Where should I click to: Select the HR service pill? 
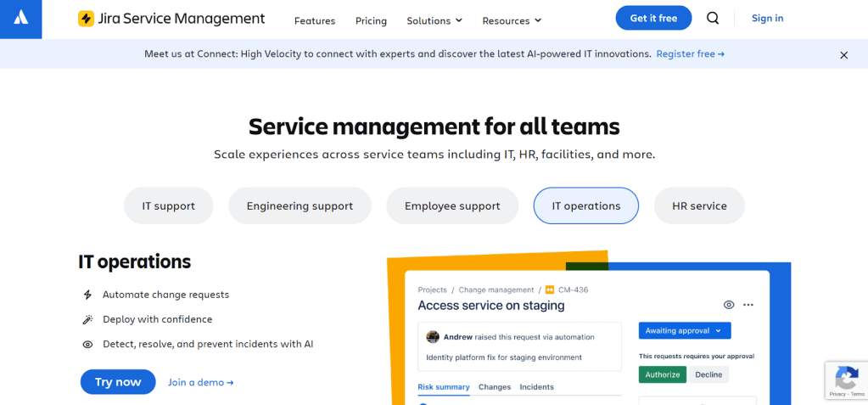tap(699, 205)
